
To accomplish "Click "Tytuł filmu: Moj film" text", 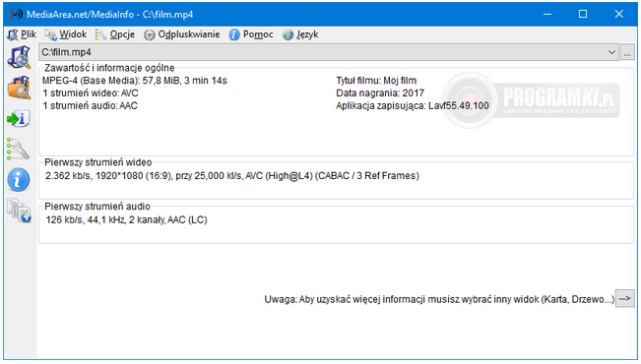I will coord(376,81).
